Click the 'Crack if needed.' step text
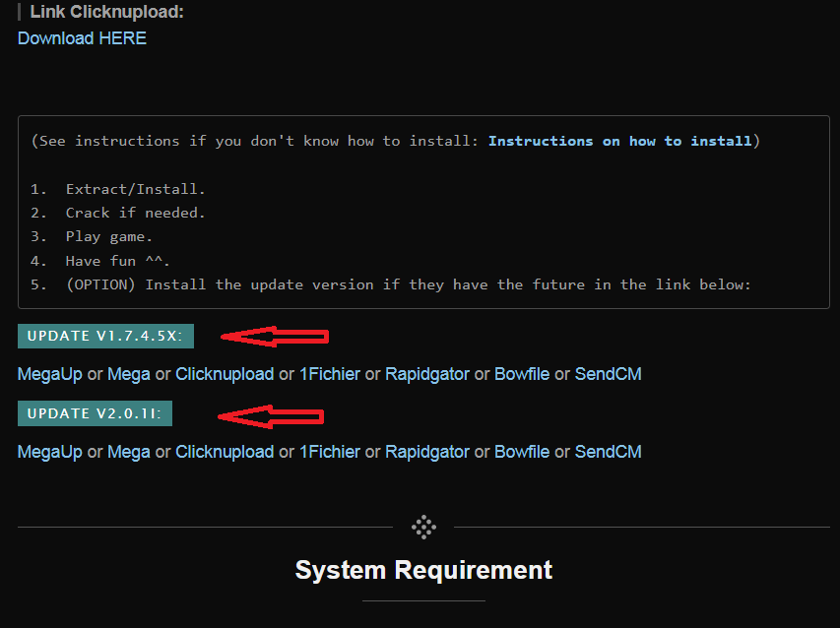Image resolution: width=840 pixels, height=628 pixels. click(x=136, y=213)
